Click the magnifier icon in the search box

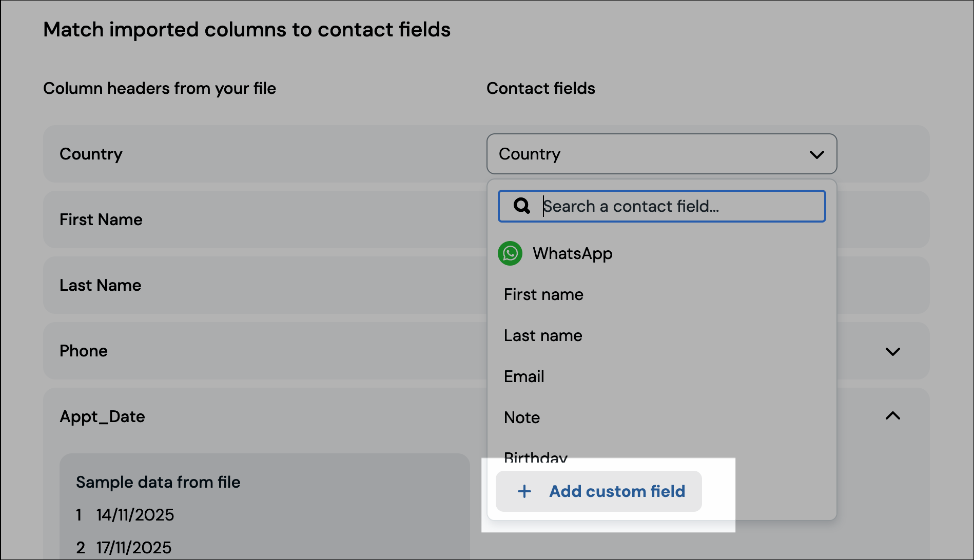pyautogui.click(x=521, y=206)
